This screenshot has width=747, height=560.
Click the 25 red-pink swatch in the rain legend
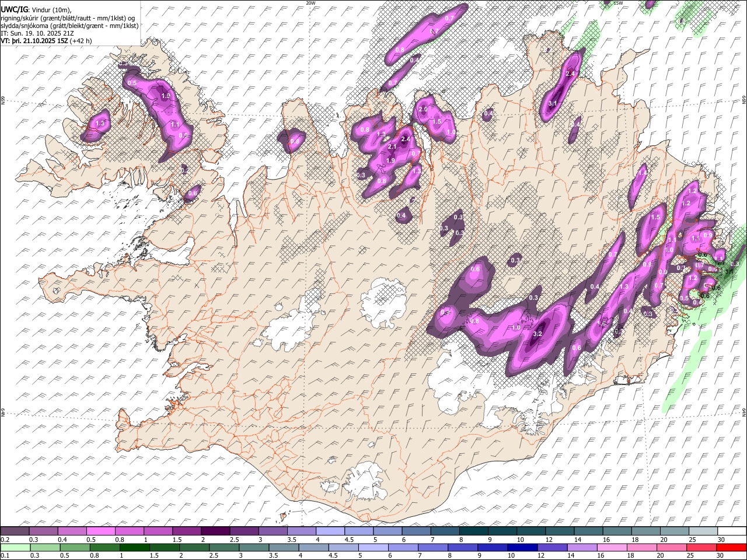click(x=701, y=547)
